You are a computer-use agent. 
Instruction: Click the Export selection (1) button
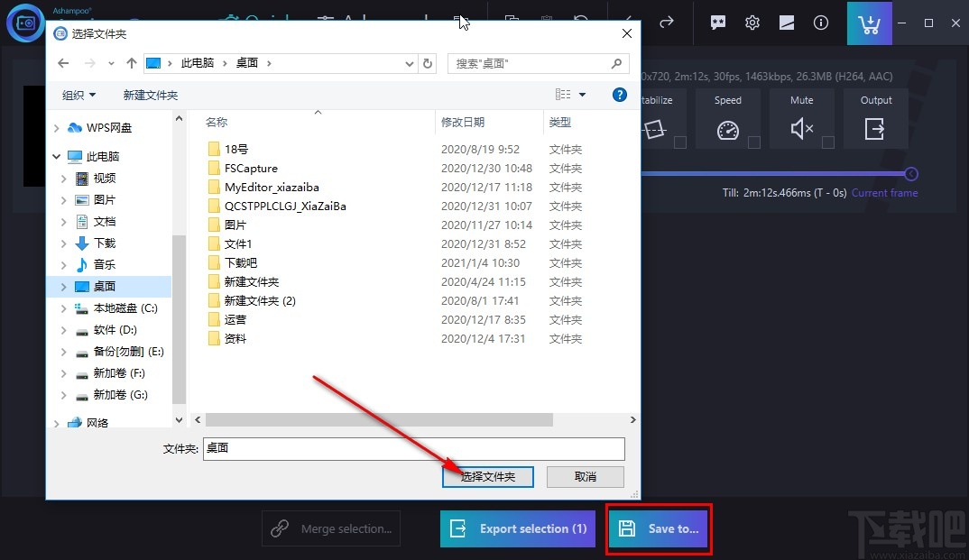517,528
